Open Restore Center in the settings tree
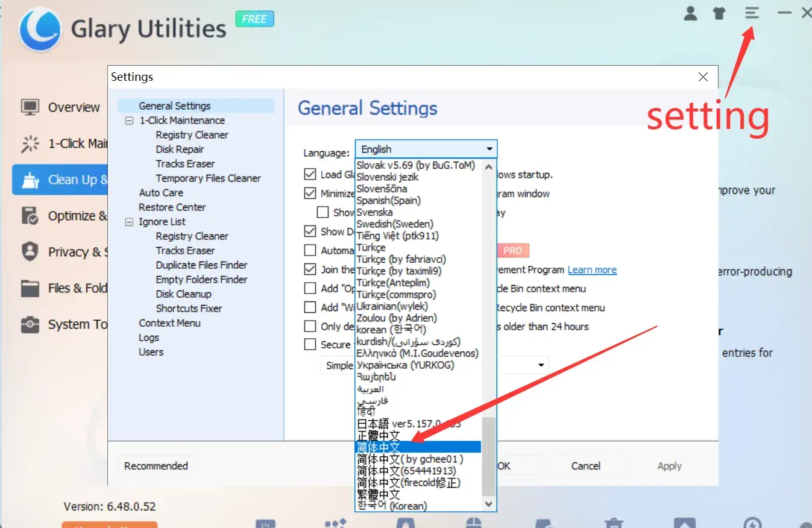The image size is (812, 528). point(172,207)
